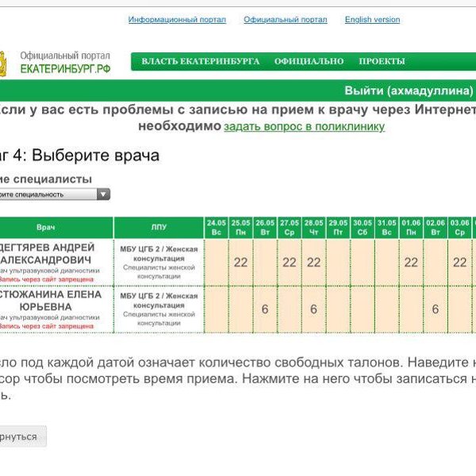Open Проекты menu item

point(382,61)
